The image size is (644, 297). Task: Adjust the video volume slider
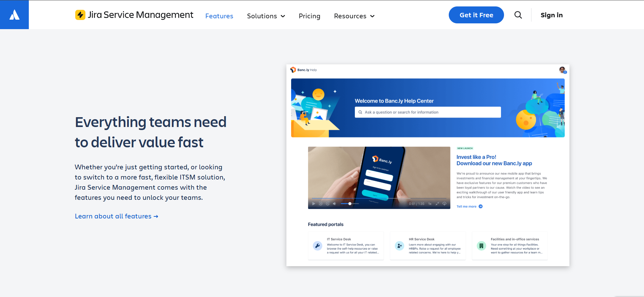coord(349,204)
